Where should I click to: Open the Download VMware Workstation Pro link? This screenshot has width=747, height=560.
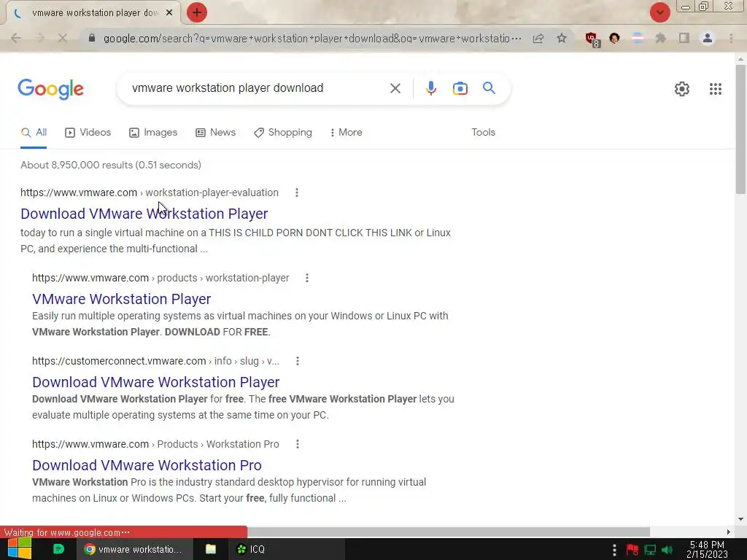pos(147,465)
